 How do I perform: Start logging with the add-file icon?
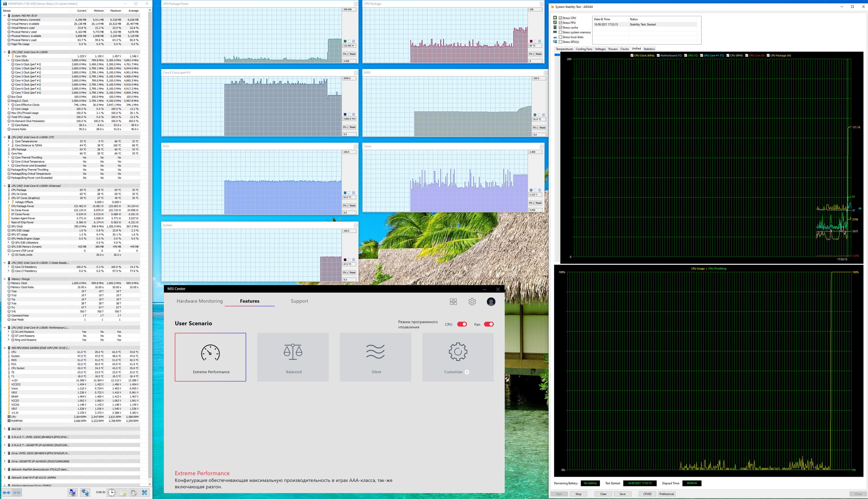point(123,492)
